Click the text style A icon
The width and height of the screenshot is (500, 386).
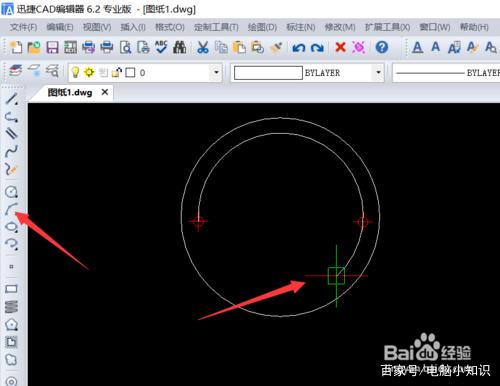[454, 47]
